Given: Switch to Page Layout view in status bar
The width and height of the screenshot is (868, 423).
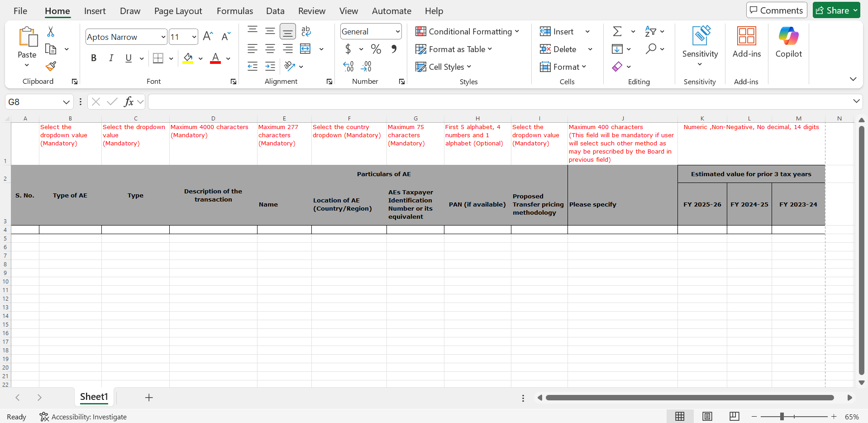Looking at the screenshot, I should coord(707,416).
